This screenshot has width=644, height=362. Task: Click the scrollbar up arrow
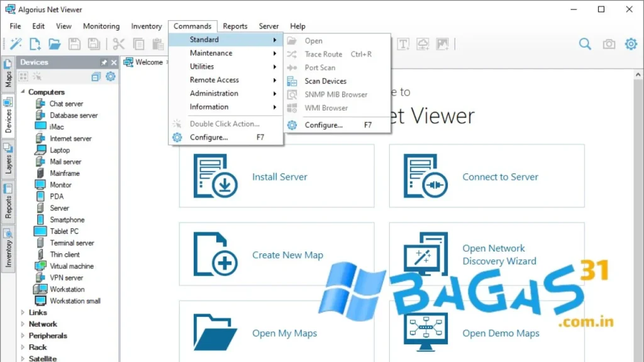pyautogui.click(x=638, y=75)
